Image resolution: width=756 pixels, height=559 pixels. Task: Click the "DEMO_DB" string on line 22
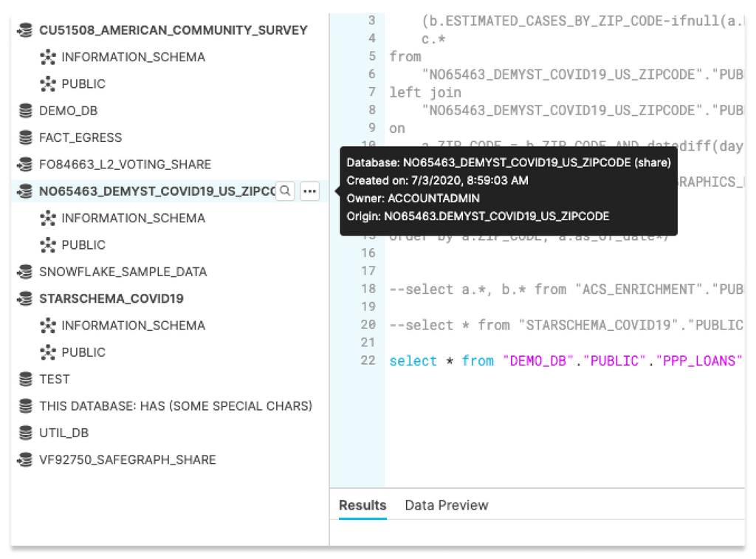(538, 361)
